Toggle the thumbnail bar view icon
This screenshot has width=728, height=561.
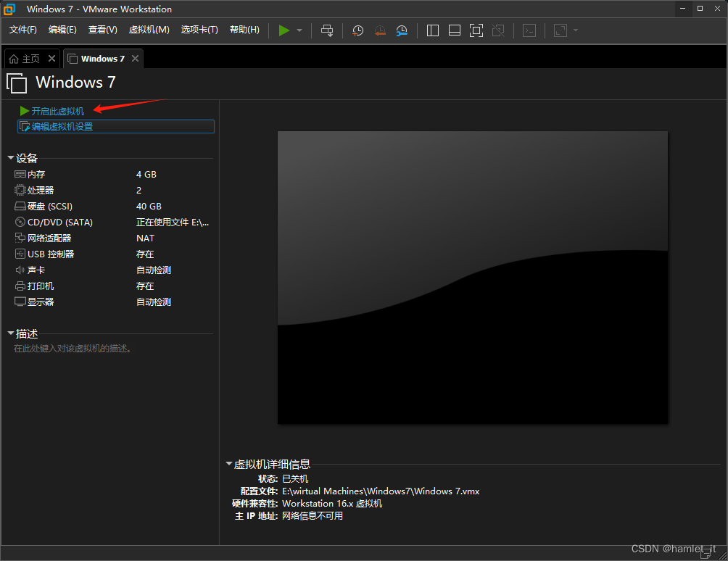[x=455, y=30]
